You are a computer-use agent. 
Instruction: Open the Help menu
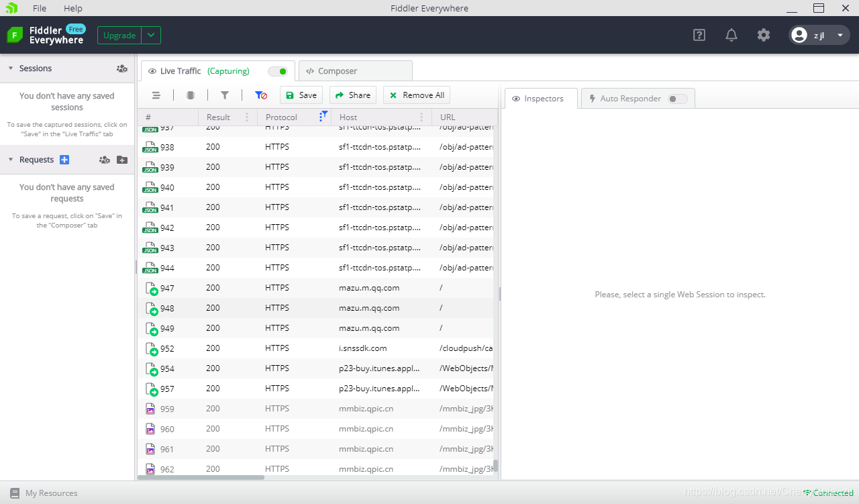click(x=73, y=8)
